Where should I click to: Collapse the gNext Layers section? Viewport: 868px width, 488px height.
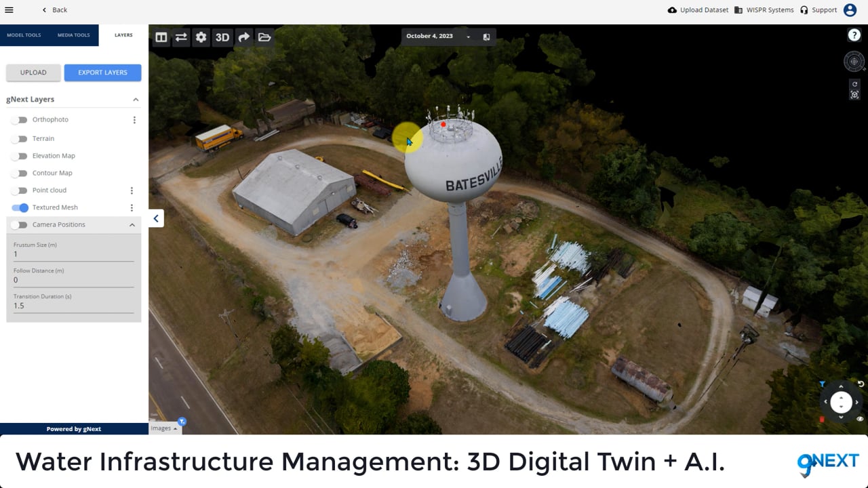(x=136, y=100)
